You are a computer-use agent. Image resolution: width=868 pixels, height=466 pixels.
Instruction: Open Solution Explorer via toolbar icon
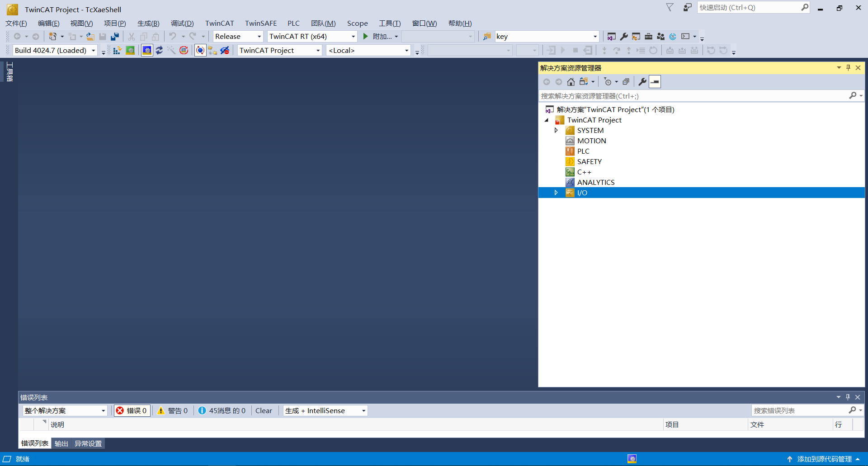pos(611,37)
